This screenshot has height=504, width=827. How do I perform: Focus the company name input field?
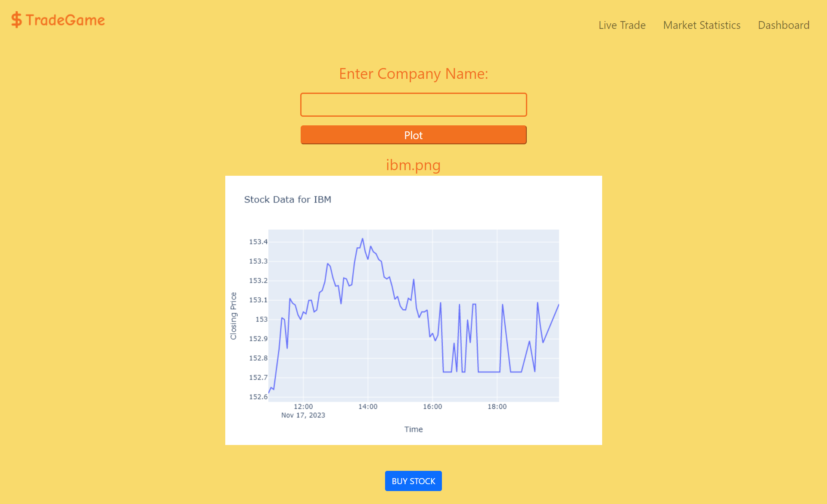click(x=413, y=105)
